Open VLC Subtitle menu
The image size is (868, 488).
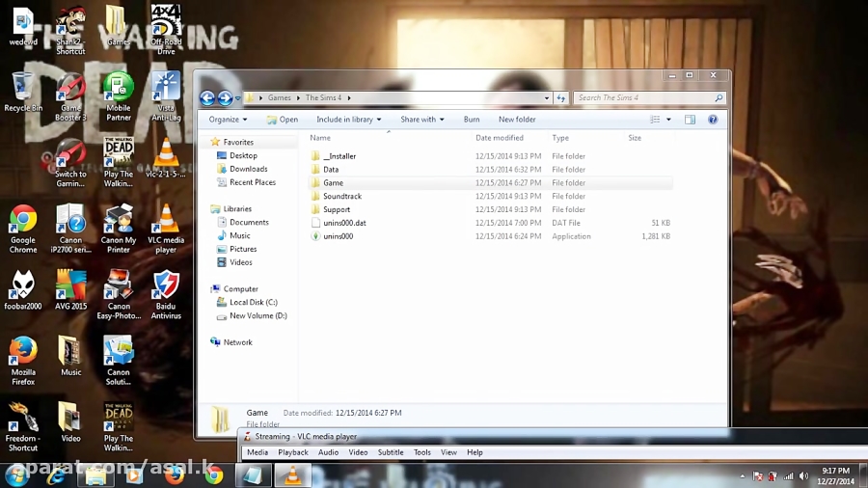pyautogui.click(x=391, y=452)
